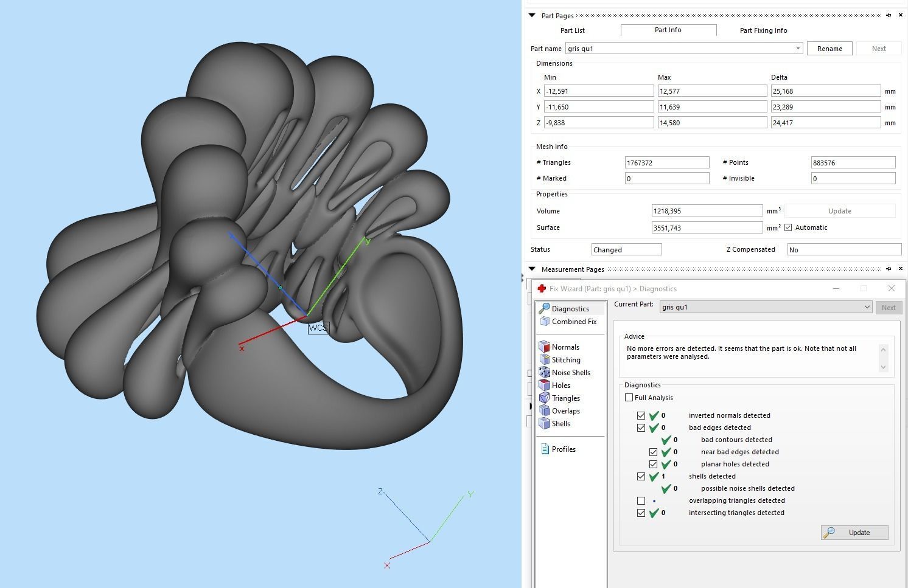The height and width of the screenshot is (588, 908).
Task: Click the Z Max dimension field
Action: tap(712, 123)
